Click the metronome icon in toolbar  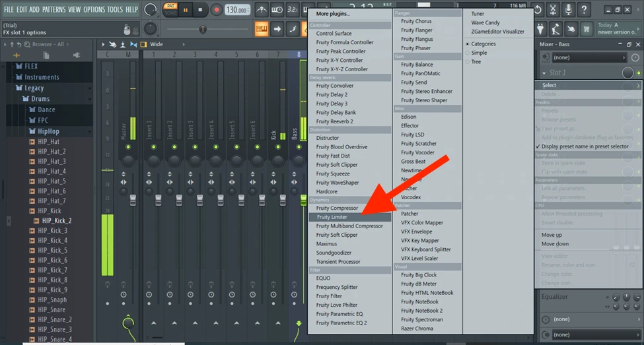point(261,10)
